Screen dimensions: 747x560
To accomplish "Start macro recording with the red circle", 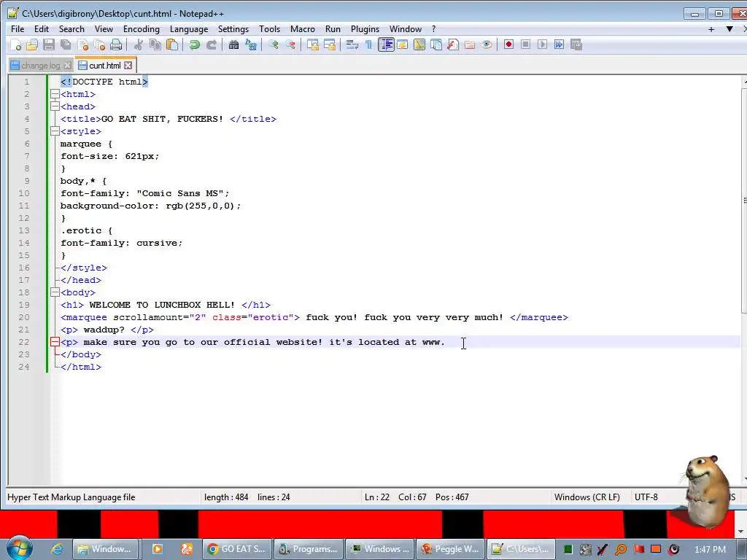I will [508, 44].
